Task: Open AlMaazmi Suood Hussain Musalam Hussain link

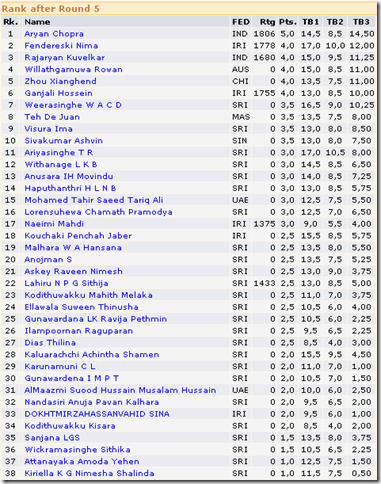Action: coord(120,390)
